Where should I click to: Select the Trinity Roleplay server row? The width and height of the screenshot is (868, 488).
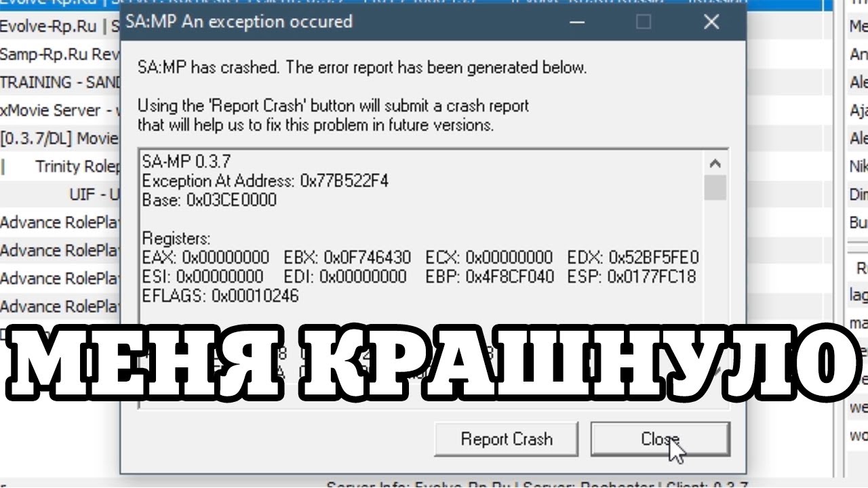[x=60, y=166]
